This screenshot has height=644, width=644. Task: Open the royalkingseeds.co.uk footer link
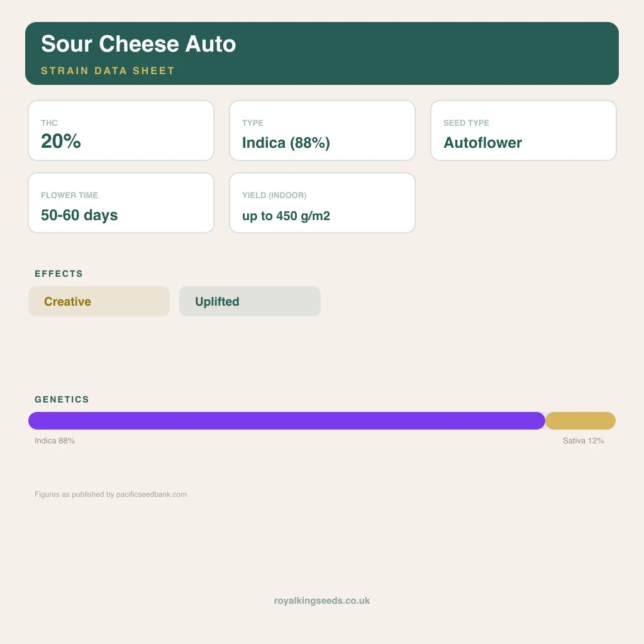pyautogui.click(x=322, y=601)
